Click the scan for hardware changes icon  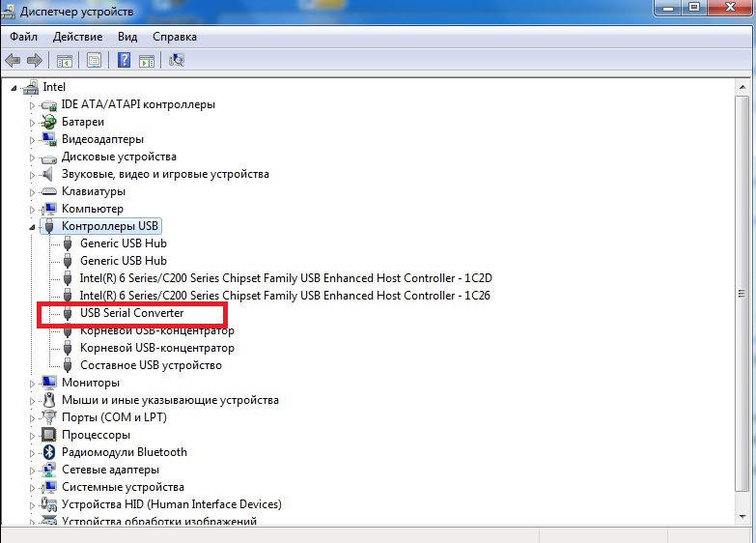click(177, 60)
